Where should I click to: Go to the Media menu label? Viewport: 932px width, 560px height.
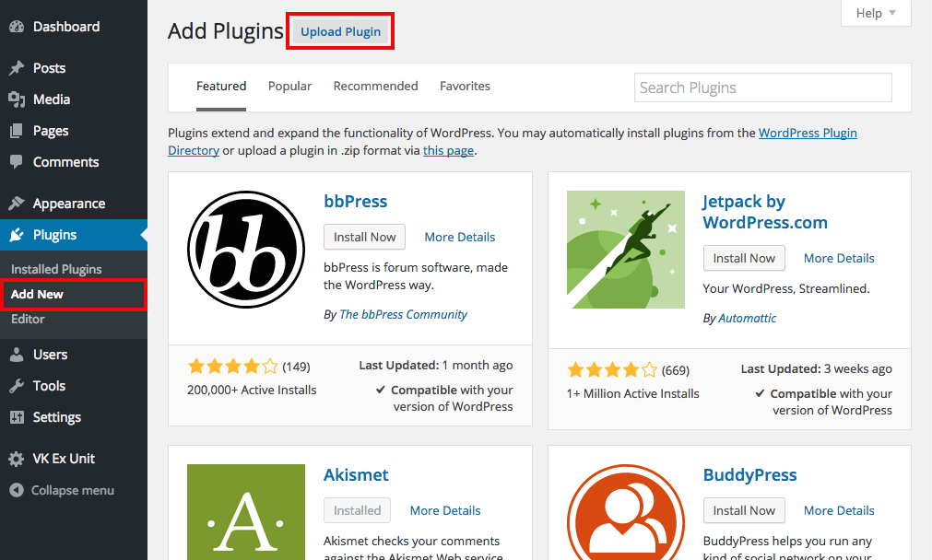(52, 99)
